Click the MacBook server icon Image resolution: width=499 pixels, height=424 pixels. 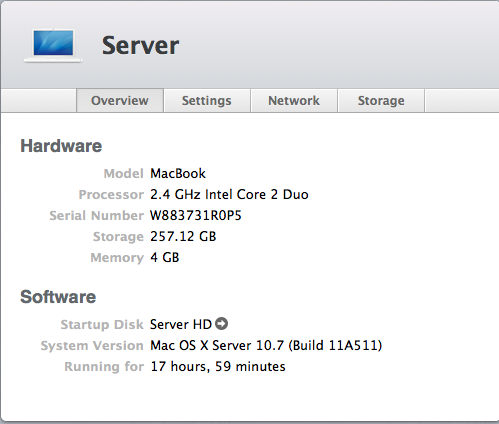tap(53, 46)
